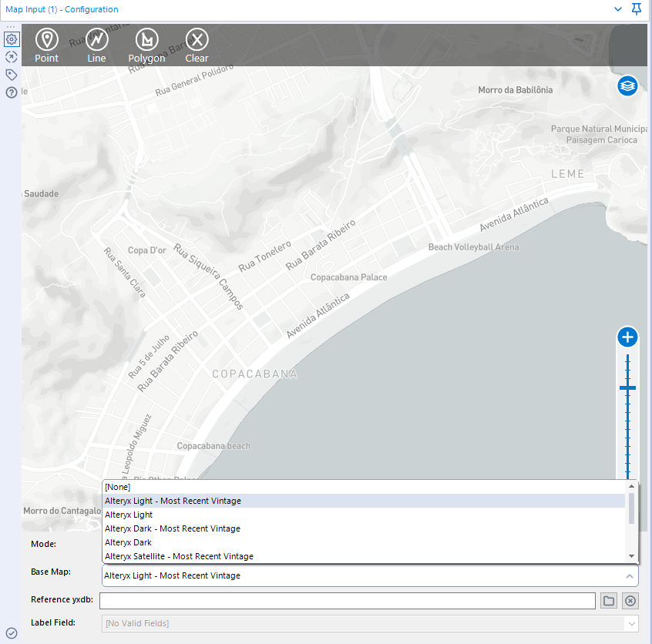The image size is (652, 644).
Task: Open the Annotation tag icon
Action: click(x=12, y=75)
